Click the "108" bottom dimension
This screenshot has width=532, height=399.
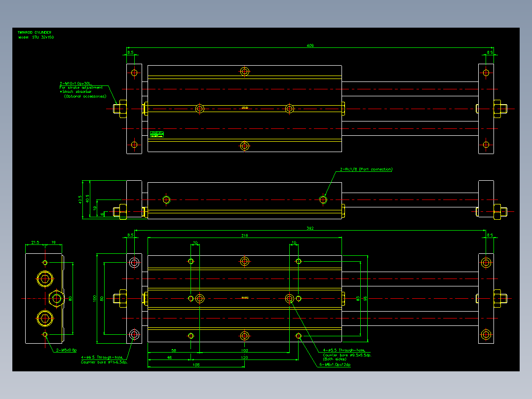tap(196, 365)
